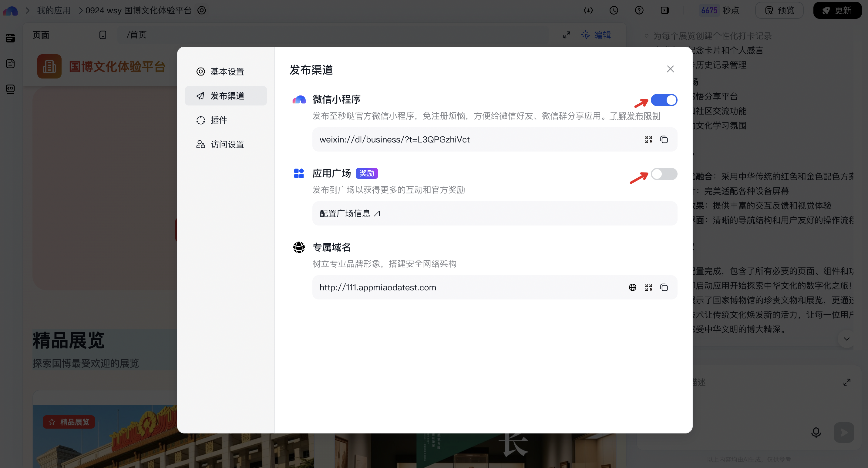The image size is (868, 468).
Task: Select the 发布渠道 sidebar item
Action: point(225,95)
